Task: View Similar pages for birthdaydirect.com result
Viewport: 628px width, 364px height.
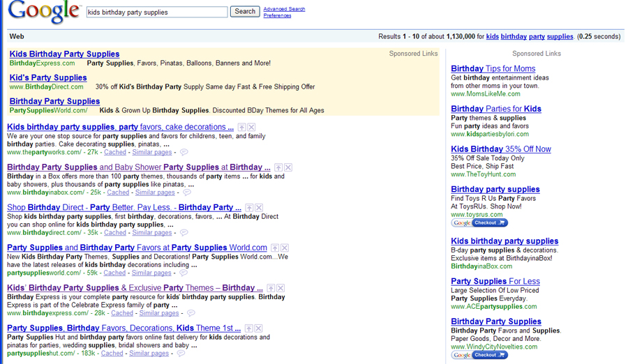Action: coord(151,233)
